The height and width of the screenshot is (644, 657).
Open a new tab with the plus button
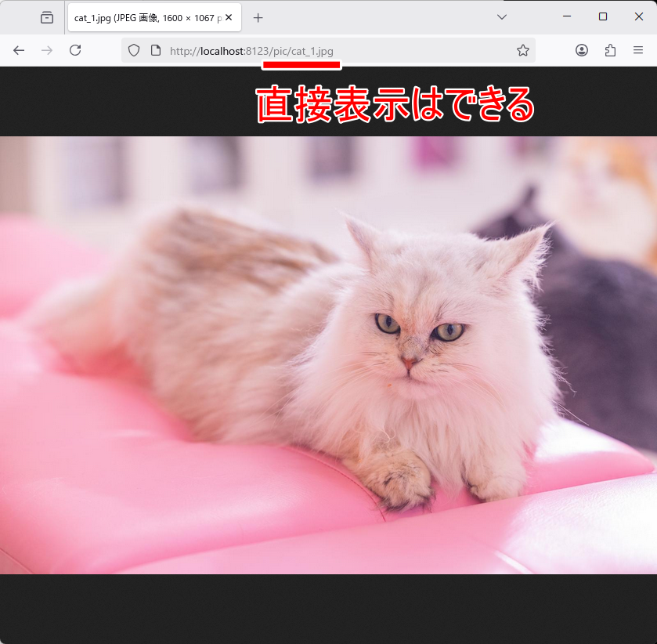click(x=258, y=17)
